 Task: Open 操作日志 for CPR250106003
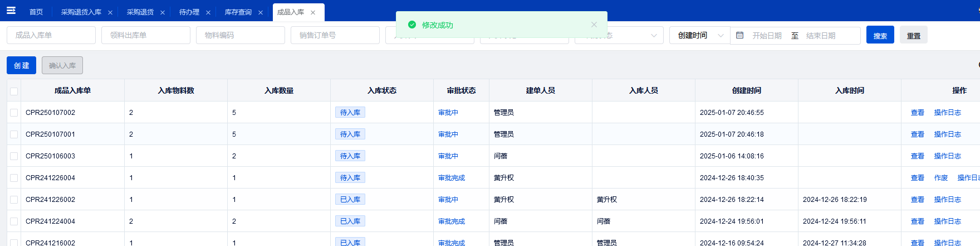(948, 156)
